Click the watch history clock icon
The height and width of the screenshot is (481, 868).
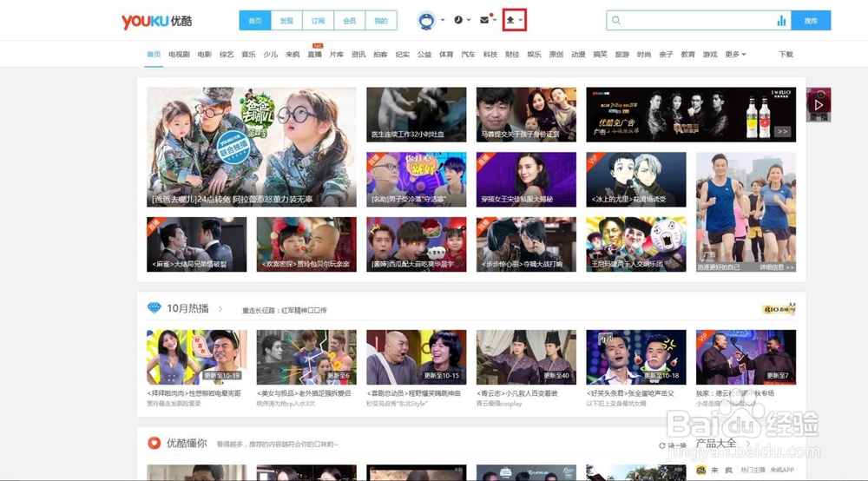(x=458, y=20)
